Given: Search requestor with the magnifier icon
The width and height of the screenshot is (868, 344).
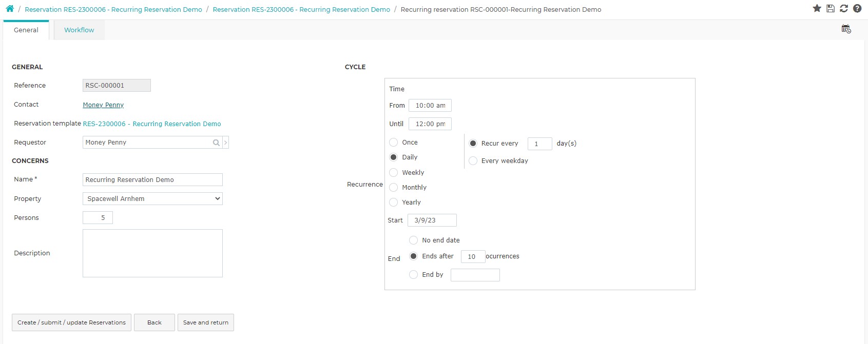Looking at the screenshot, I should (x=216, y=143).
